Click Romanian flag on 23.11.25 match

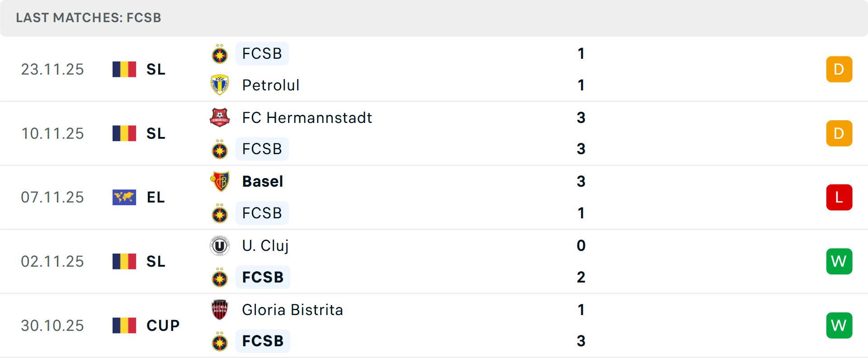124,69
